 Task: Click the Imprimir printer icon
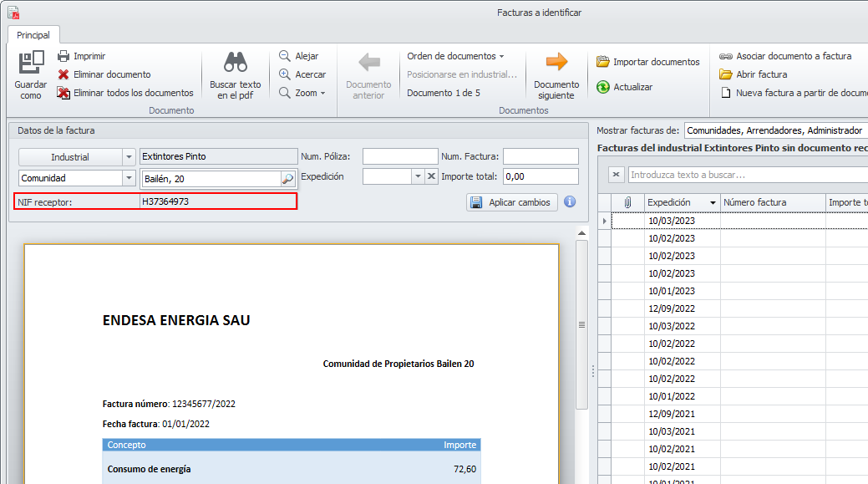click(x=63, y=56)
